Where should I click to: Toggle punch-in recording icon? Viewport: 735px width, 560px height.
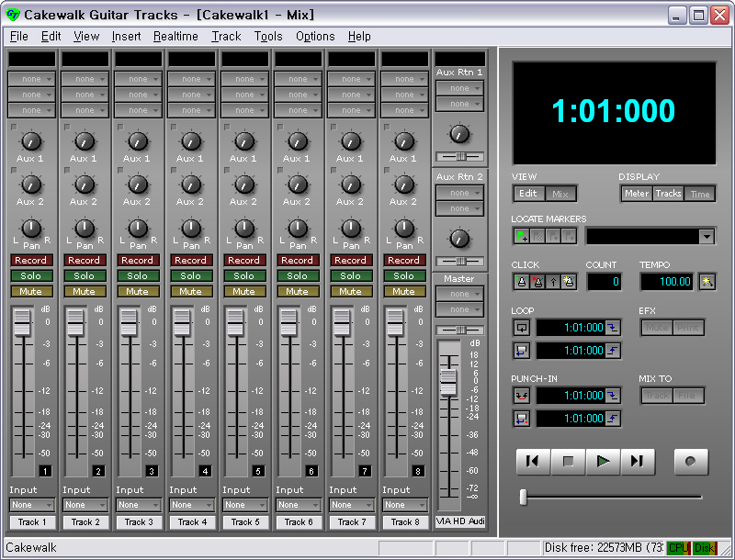(522, 396)
